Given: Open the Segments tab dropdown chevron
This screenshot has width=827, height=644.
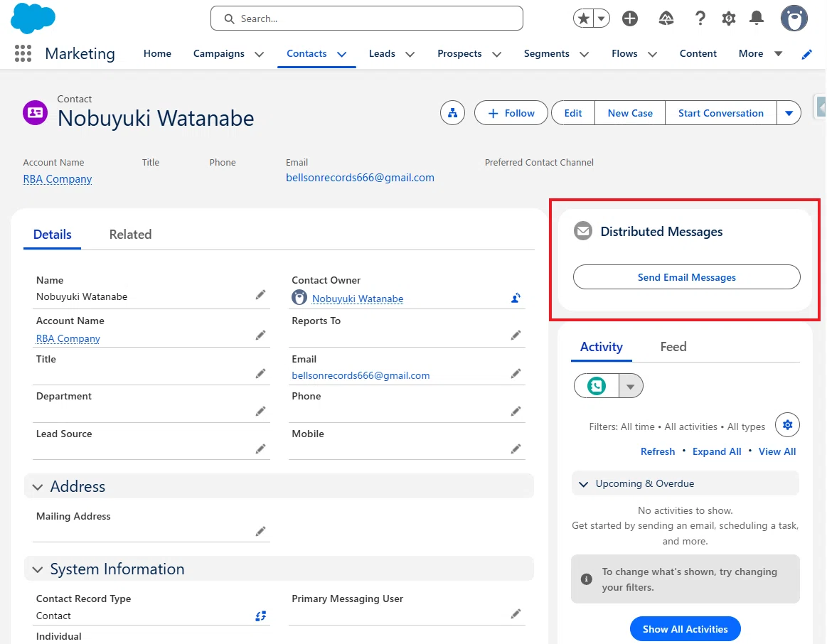Looking at the screenshot, I should click(x=584, y=54).
